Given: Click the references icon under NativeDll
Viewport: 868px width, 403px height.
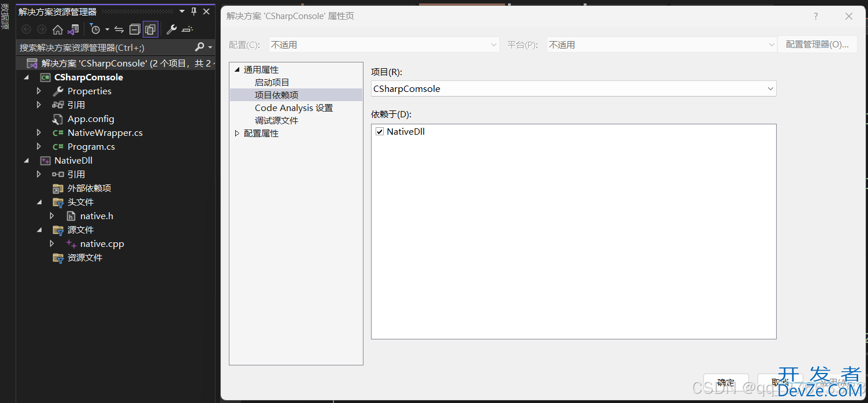Looking at the screenshot, I should (58, 174).
